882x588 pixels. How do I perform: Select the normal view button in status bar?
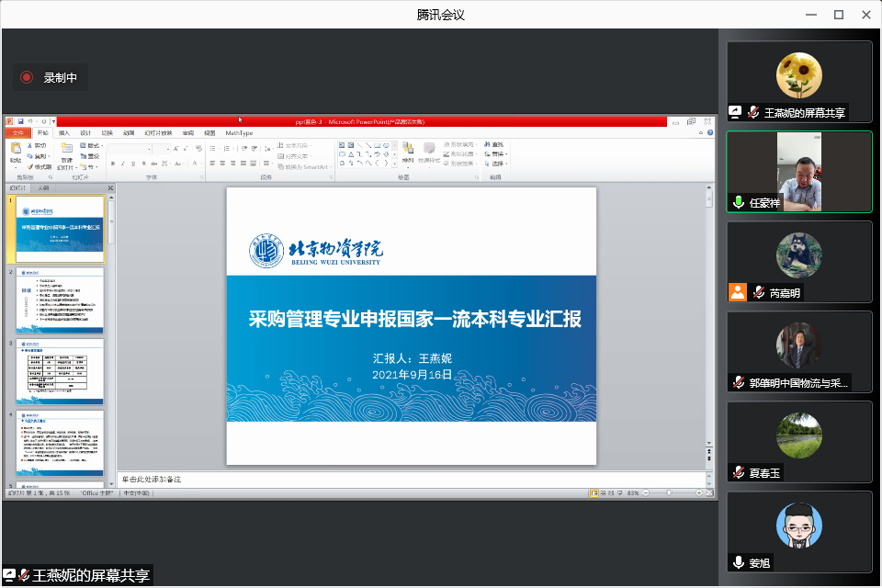coord(595,493)
